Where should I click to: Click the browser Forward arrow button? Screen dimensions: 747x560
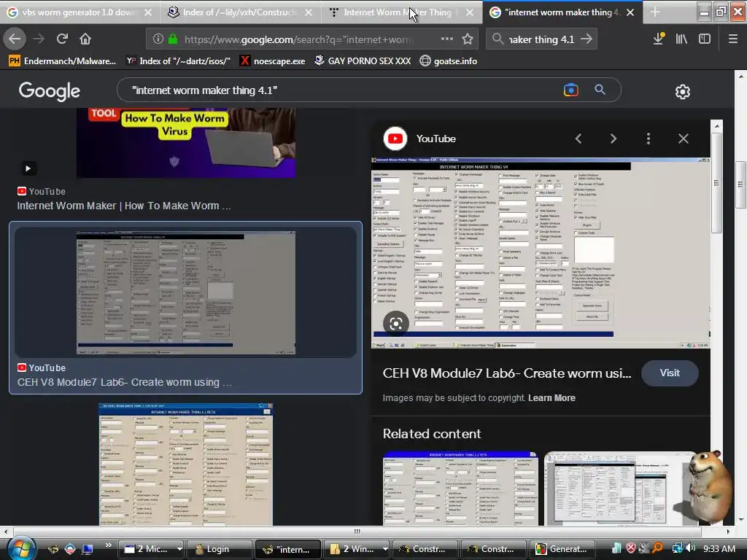[x=39, y=39]
